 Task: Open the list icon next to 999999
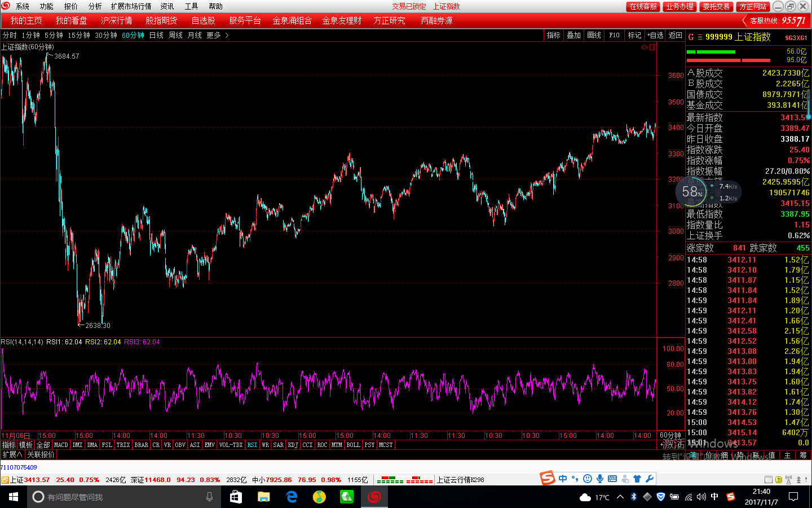tap(700, 37)
